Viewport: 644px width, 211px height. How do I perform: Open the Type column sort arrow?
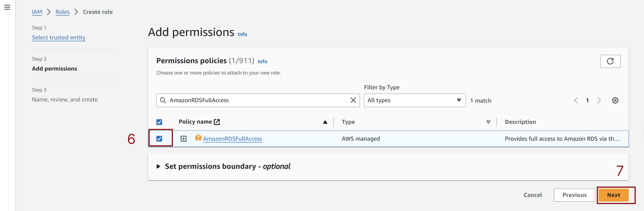[x=488, y=122]
